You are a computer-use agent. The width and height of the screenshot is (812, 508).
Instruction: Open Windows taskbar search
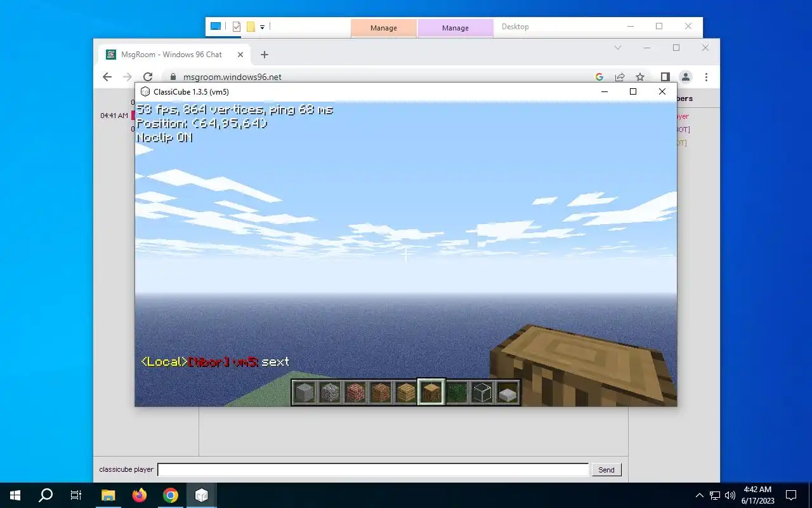point(46,495)
